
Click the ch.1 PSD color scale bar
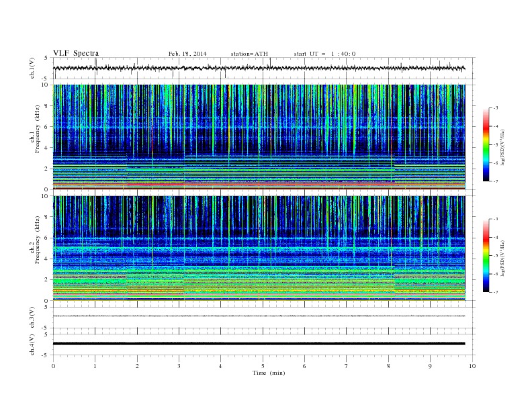486,144
